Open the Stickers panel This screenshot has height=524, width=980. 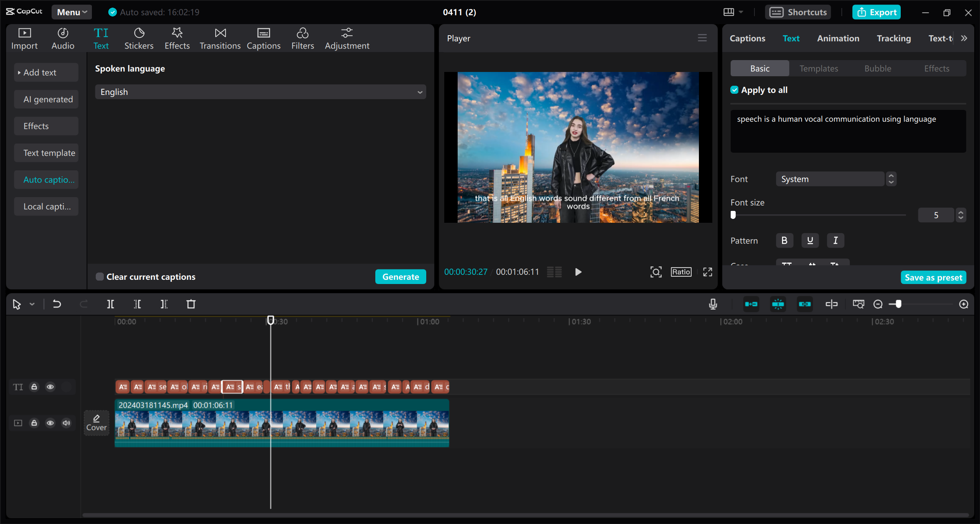139,38
